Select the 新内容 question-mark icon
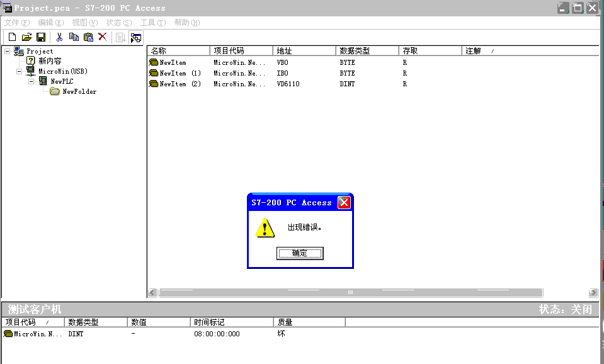Screen dimensions: 604x364 coord(30,61)
